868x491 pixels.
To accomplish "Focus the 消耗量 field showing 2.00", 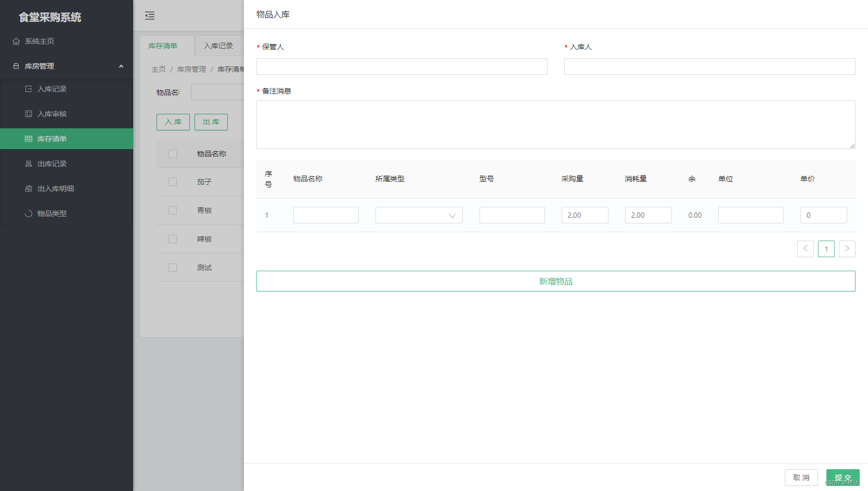I will tap(649, 215).
